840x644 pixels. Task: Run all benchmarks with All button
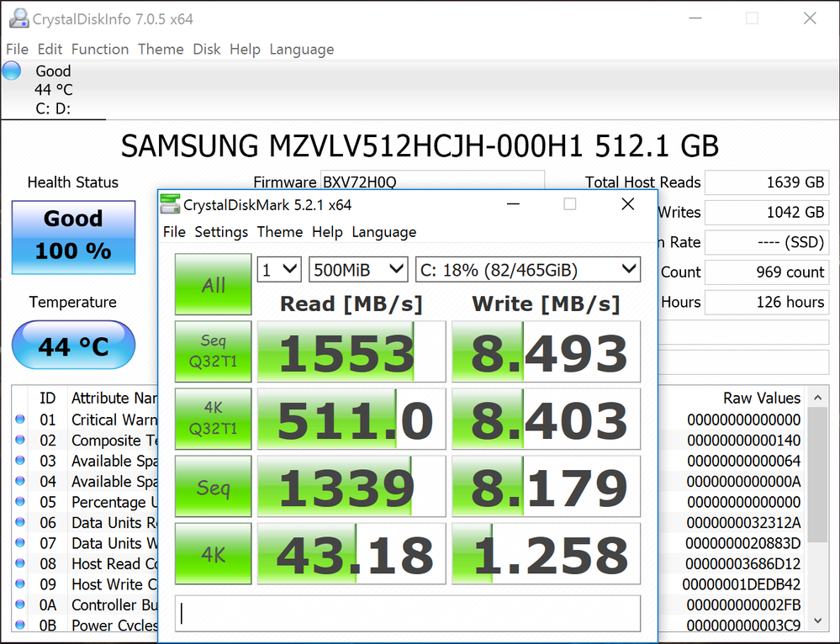213,285
